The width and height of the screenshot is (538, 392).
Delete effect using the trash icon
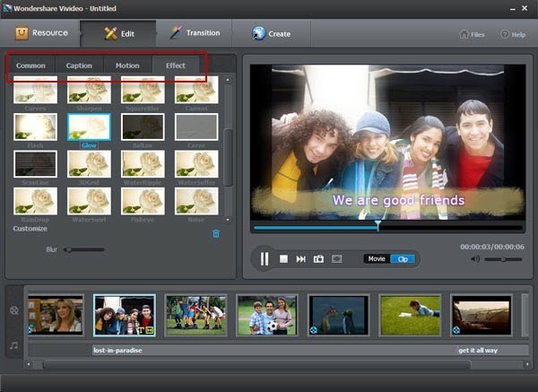[215, 233]
